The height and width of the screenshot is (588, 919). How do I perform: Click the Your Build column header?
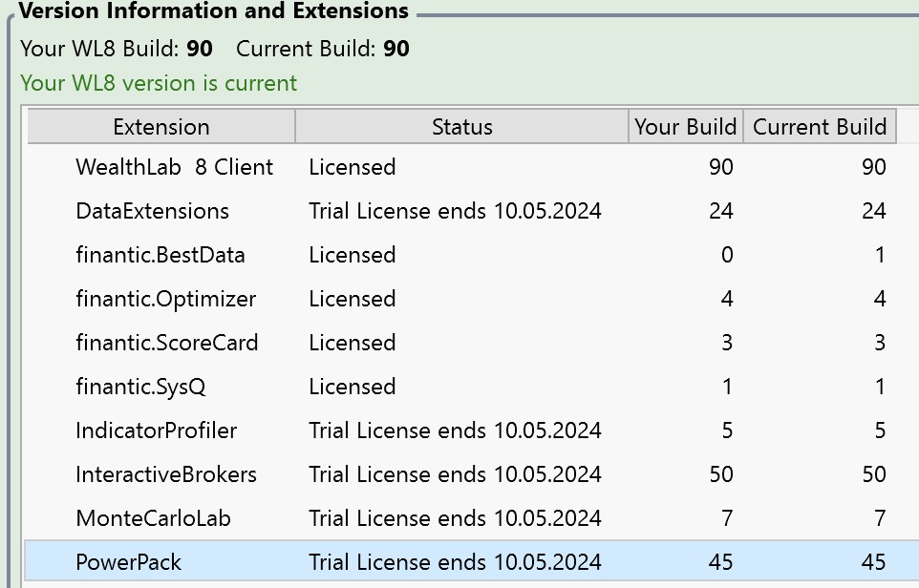coord(685,127)
